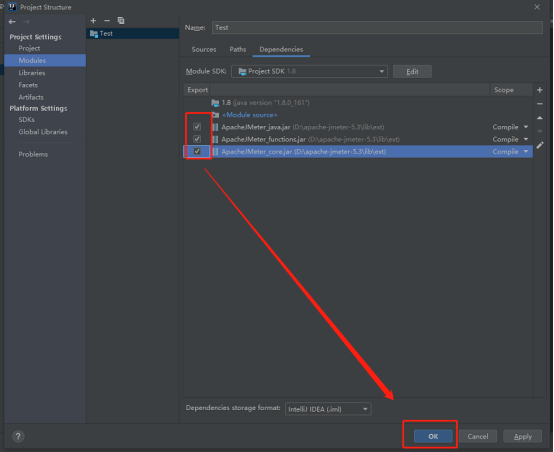
Task: Click the module Name input field
Action: 377,28
